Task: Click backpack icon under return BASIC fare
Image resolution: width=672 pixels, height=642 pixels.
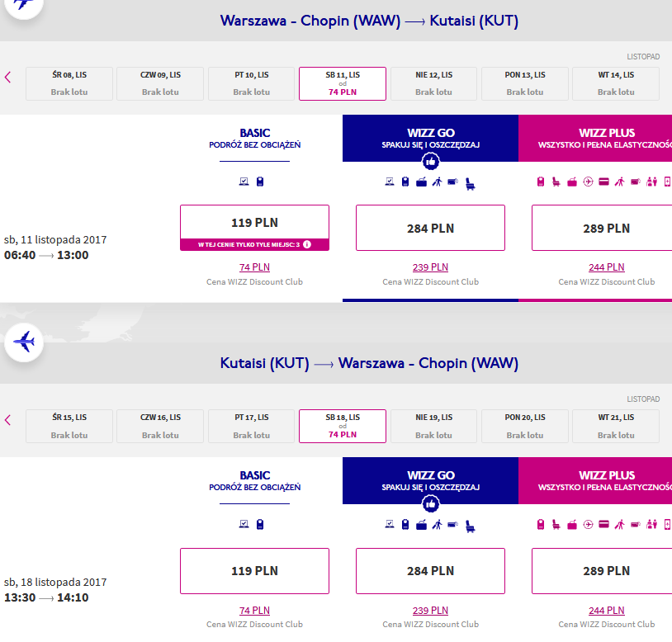Action: click(260, 524)
